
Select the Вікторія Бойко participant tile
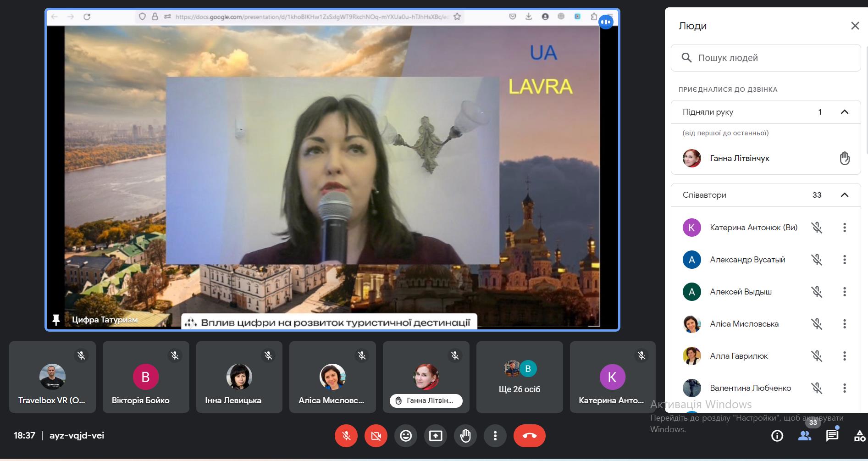point(145,377)
